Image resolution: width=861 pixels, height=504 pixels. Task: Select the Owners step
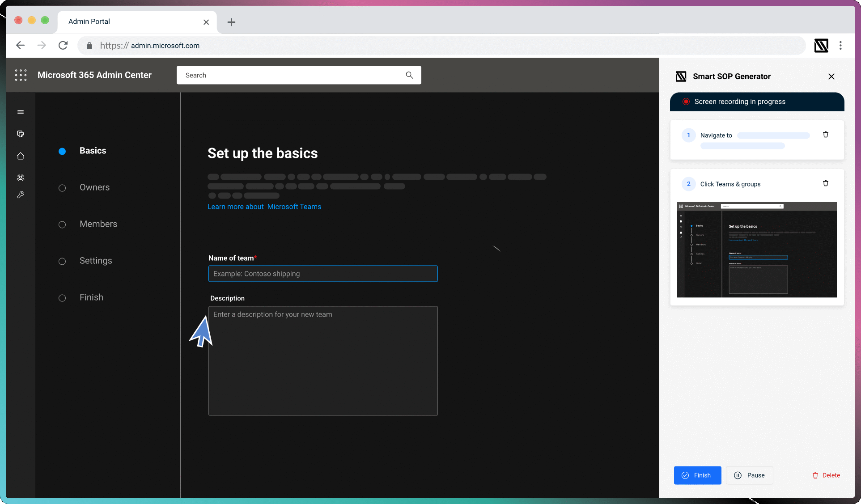94,187
